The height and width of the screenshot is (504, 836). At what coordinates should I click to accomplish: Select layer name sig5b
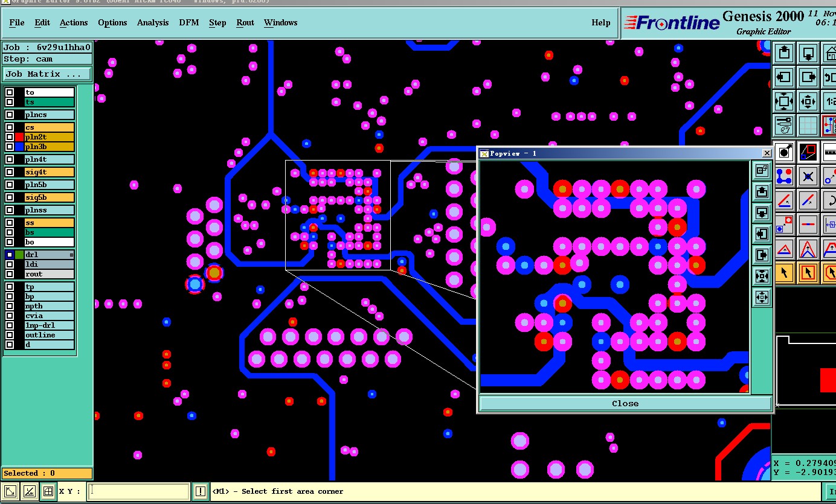tap(49, 197)
